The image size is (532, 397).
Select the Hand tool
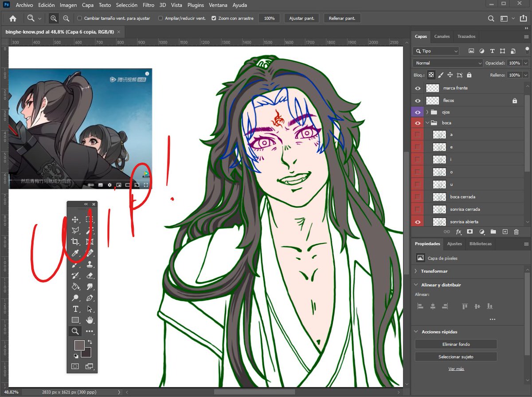(x=90, y=320)
